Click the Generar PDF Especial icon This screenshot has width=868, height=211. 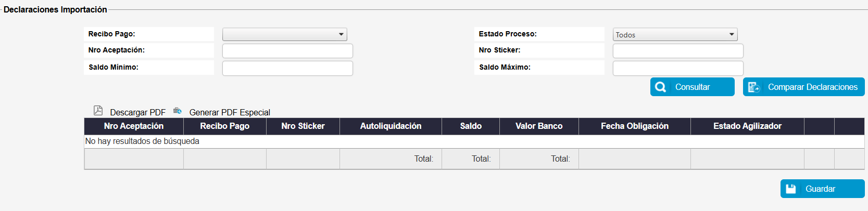click(178, 111)
